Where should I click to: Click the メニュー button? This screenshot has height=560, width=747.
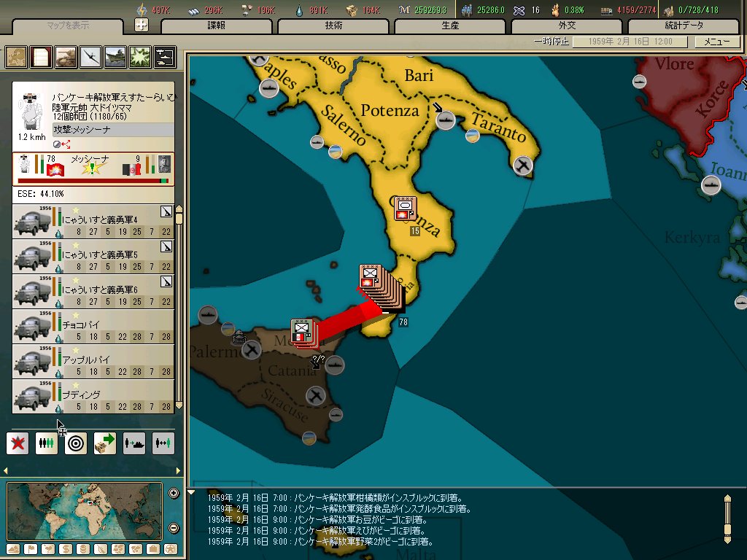pyautogui.click(x=717, y=42)
